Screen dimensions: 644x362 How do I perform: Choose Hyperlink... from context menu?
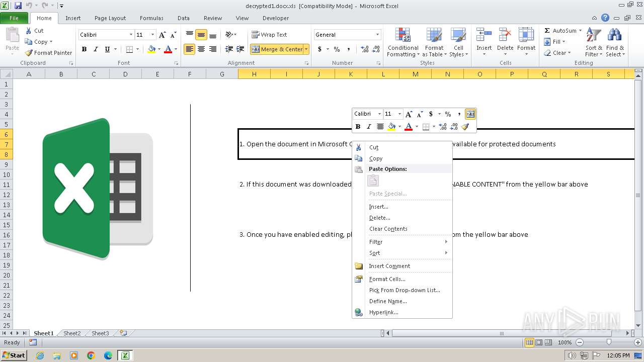403,312
